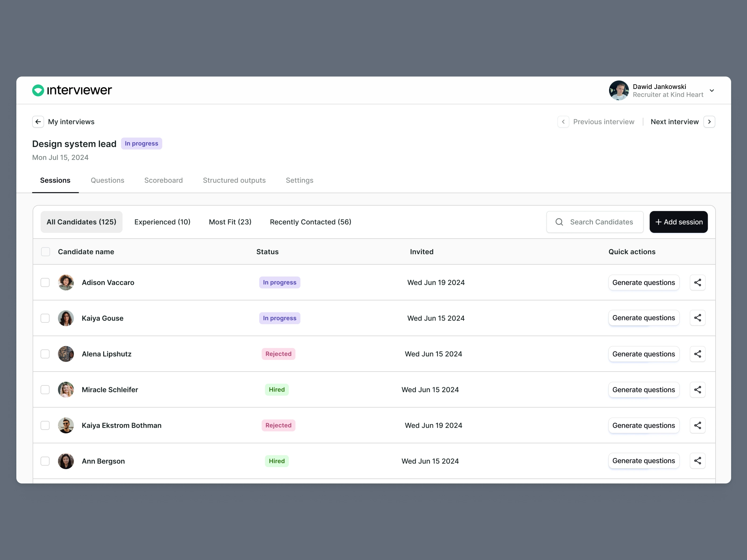The height and width of the screenshot is (560, 747).
Task: Click the Previous interview left chevron
Action: pyautogui.click(x=563, y=122)
